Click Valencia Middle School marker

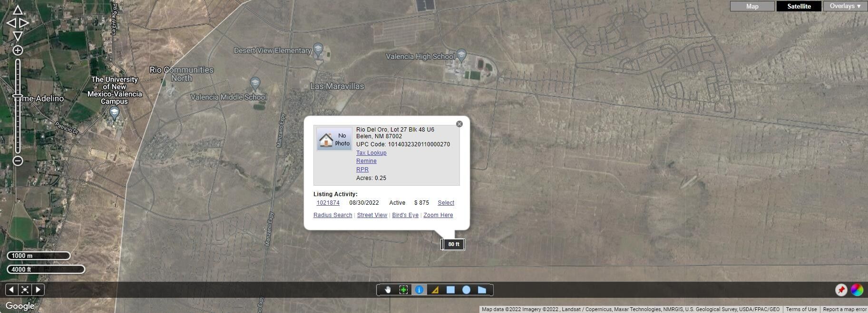pyautogui.click(x=255, y=85)
